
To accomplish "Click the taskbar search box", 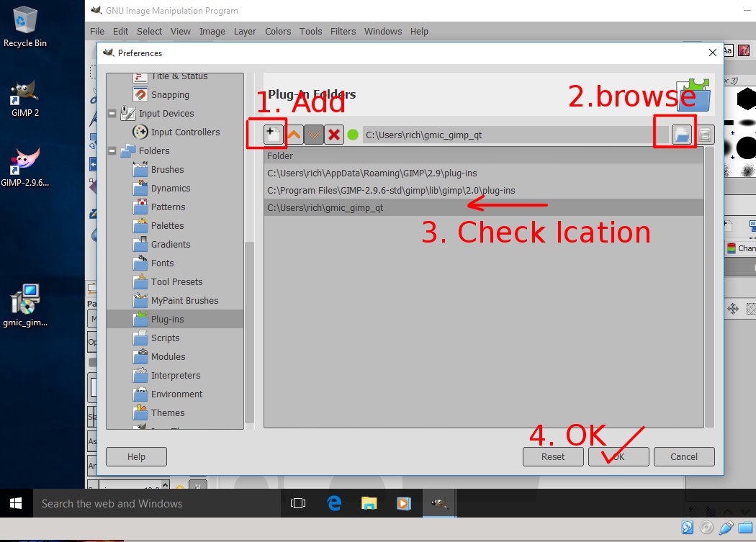I will click(x=157, y=503).
